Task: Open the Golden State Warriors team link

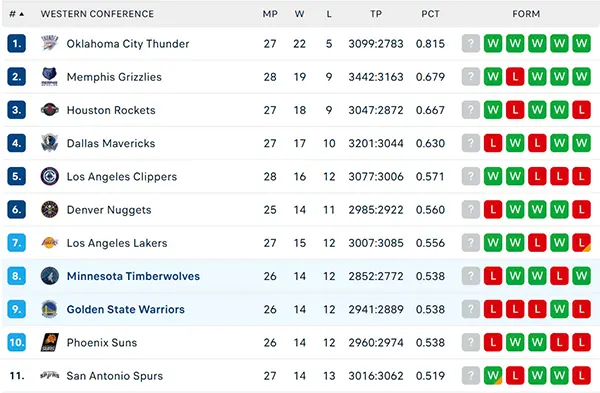Action: pos(126,309)
